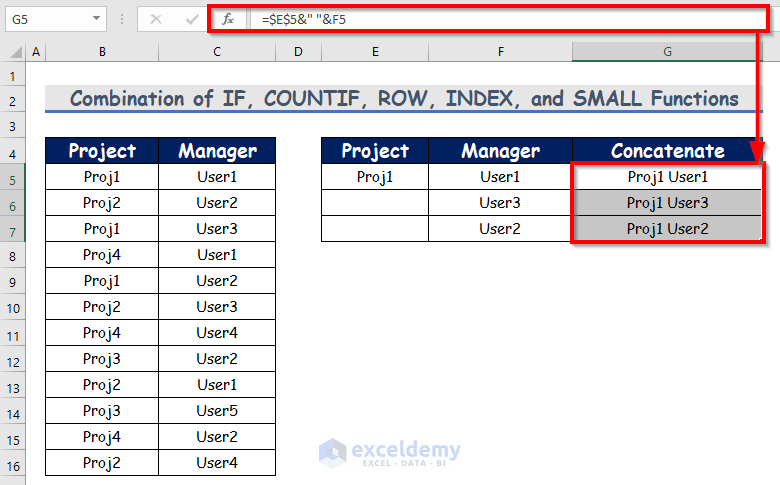Select cell E5 containing 'Proj1'
This screenshot has width=780, height=485.
tap(375, 177)
